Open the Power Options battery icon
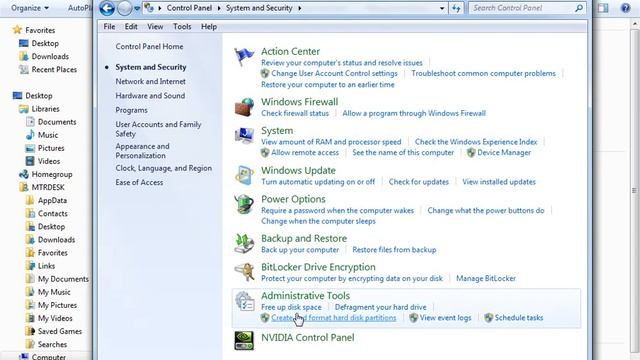Viewport: 640px width, 360px height. coord(244,204)
